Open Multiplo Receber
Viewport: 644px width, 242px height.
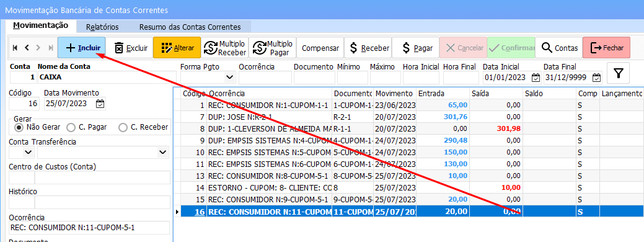click(225, 48)
